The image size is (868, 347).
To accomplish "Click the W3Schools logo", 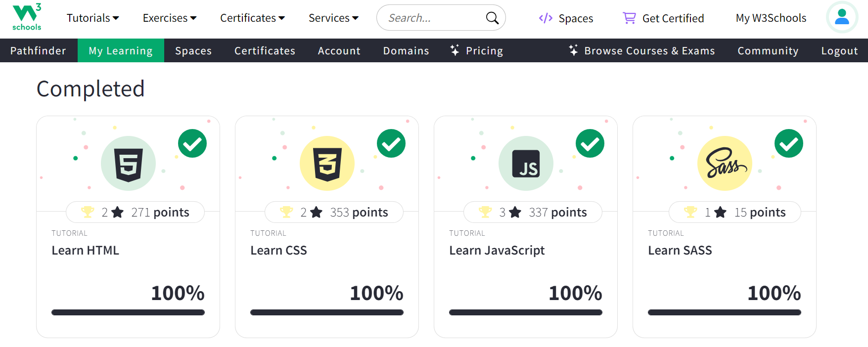I will pos(27,17).
